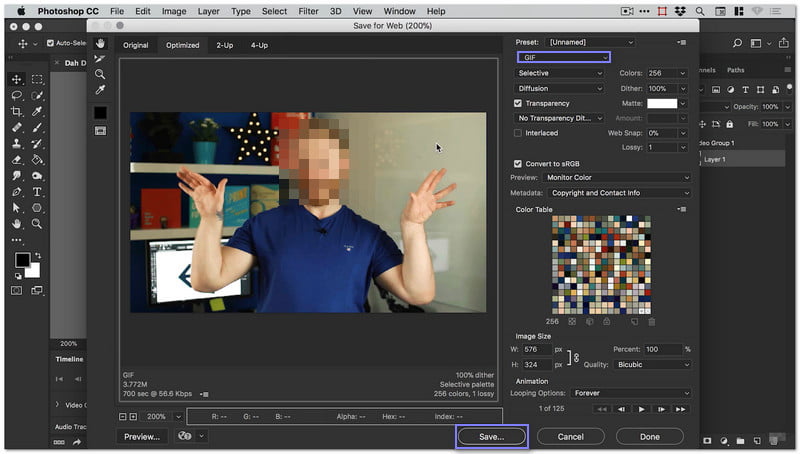Image resolution: width=800 pixels, height=454 pixels.
Task: Open Preview Monitor Color dropdown
Action: 617,178
